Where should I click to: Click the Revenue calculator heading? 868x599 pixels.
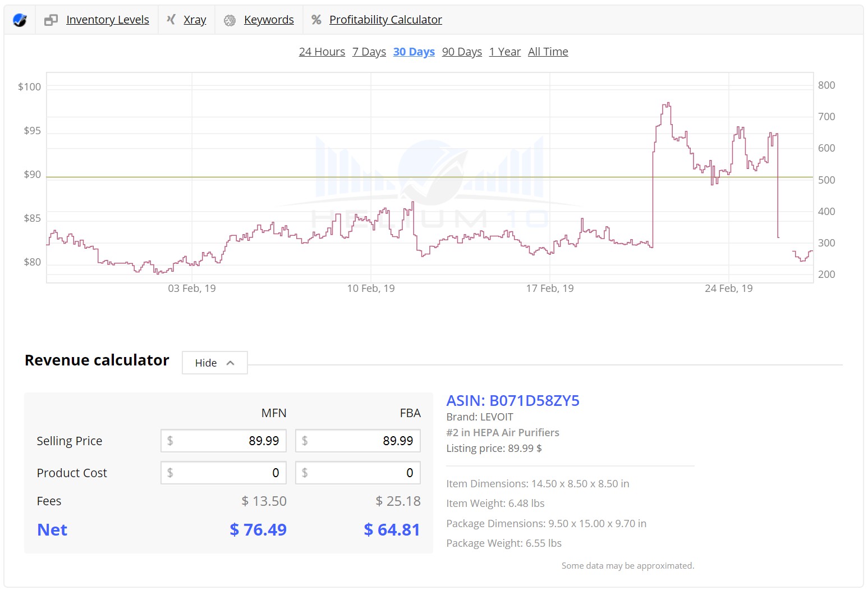pyautogui.click(x=97, y=360)
